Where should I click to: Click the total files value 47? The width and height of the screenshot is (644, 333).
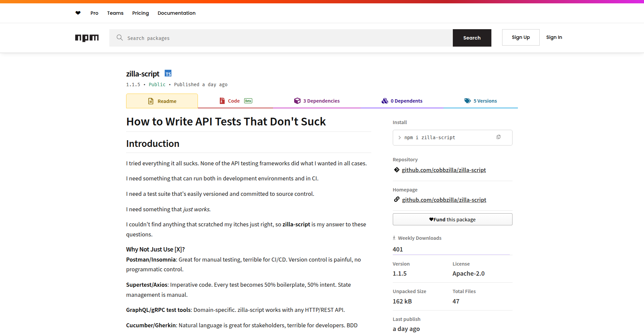(x=456, y=301)
